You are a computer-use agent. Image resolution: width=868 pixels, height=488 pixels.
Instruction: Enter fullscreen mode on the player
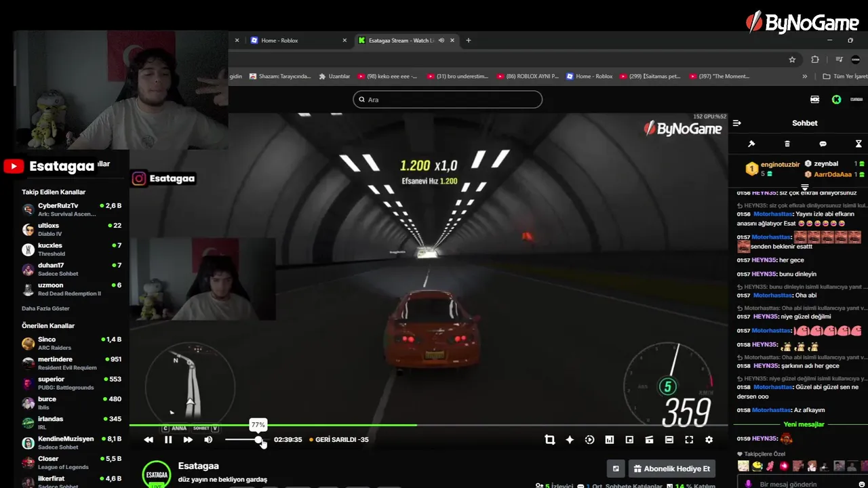689,440
